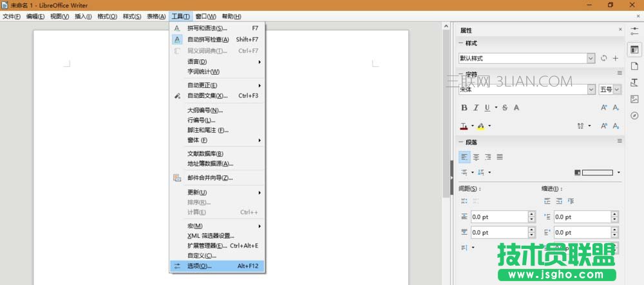Open the 自动更正(E) submenu
Viewport: 644px width, 285px height.
click(217, 86)
